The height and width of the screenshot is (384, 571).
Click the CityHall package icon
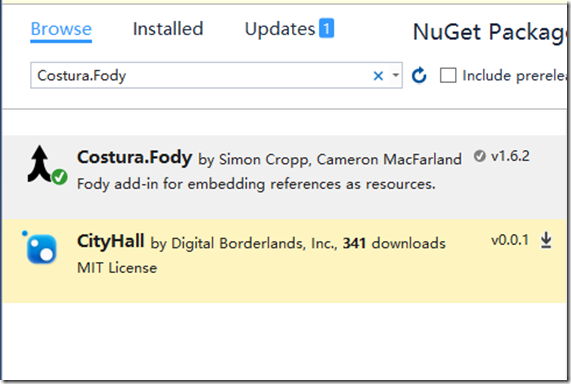coord(40,247)
